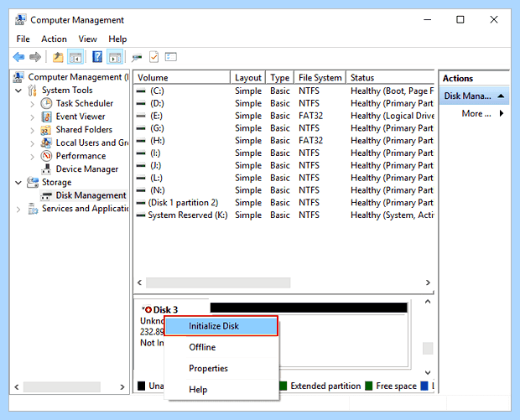The image size is (520, 420).
Task: Toggle the Show/Hide Console Tree icon
Action: pyautogui.click(x=75, y=57)
